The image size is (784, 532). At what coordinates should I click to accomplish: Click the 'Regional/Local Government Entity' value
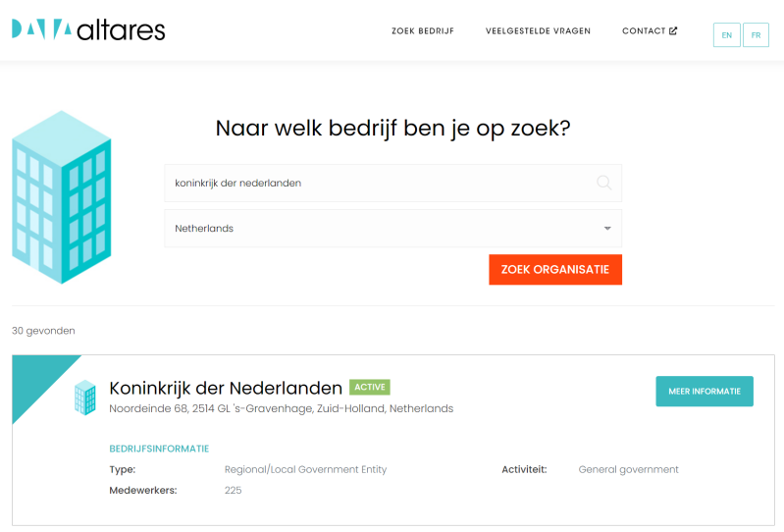click(305, 469)
